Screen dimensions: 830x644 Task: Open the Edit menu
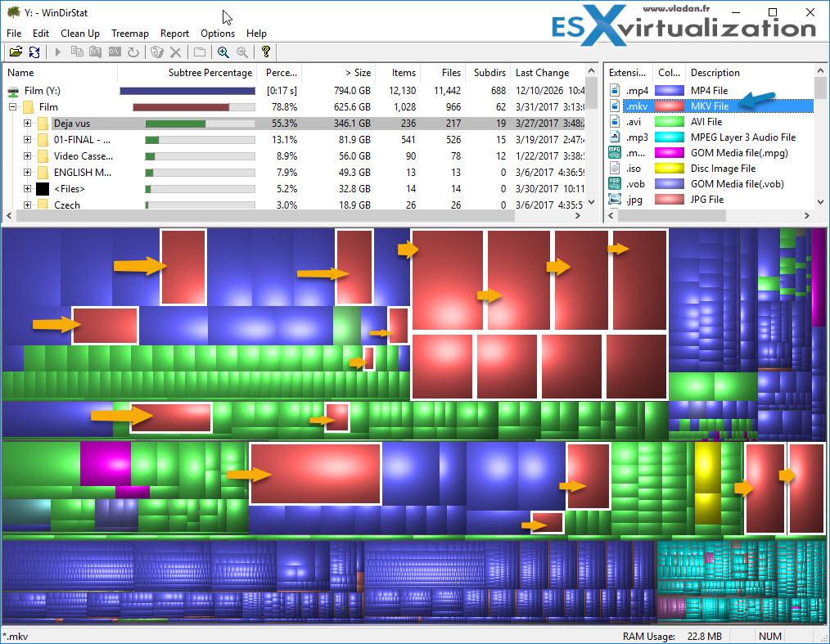click(x=41, y=34)
